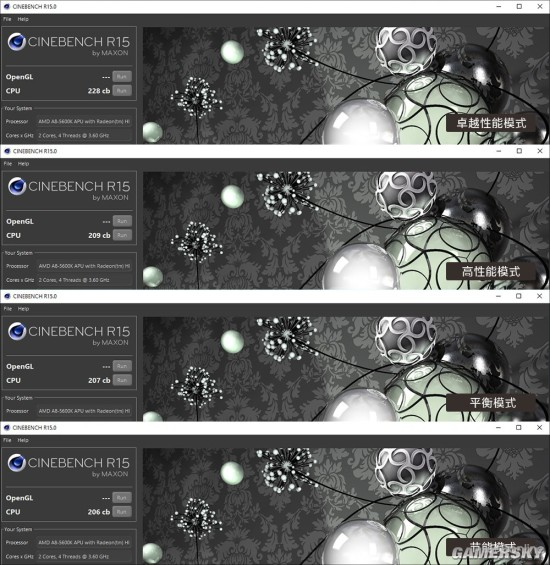Maximize the 209 cb Cinebench window
This screenshot has width=550, height=565.
point(519,151)
